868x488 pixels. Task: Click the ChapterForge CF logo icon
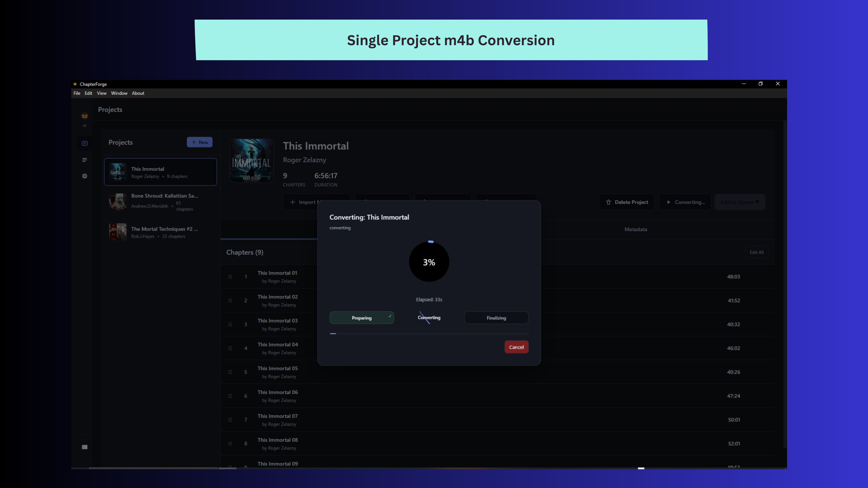coord(85,116)
